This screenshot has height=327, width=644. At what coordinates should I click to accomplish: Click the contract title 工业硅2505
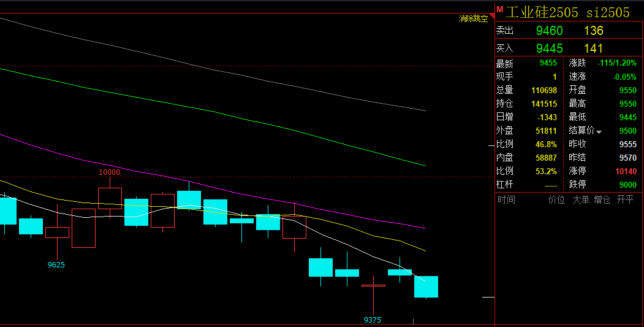tap(542, 12)
